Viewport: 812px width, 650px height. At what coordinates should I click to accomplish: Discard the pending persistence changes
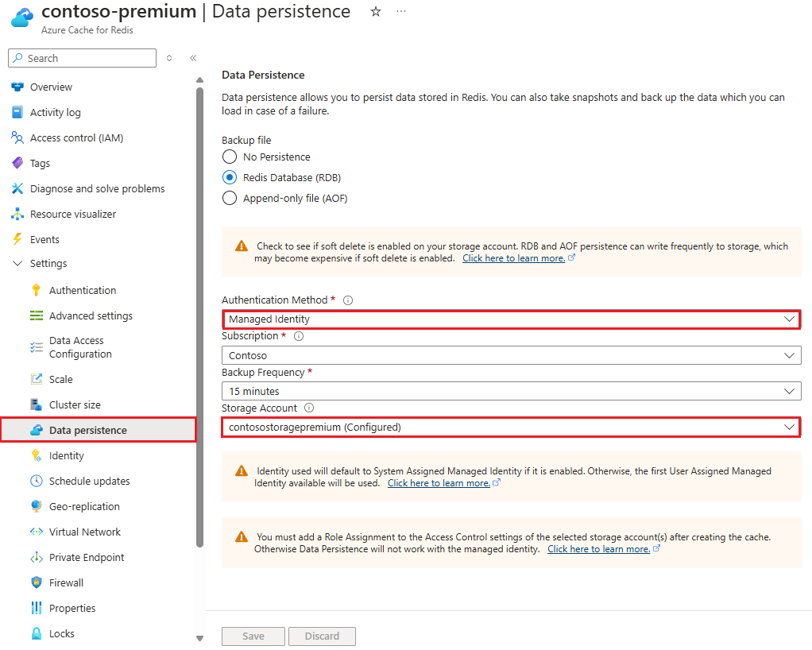coord(322,636)
